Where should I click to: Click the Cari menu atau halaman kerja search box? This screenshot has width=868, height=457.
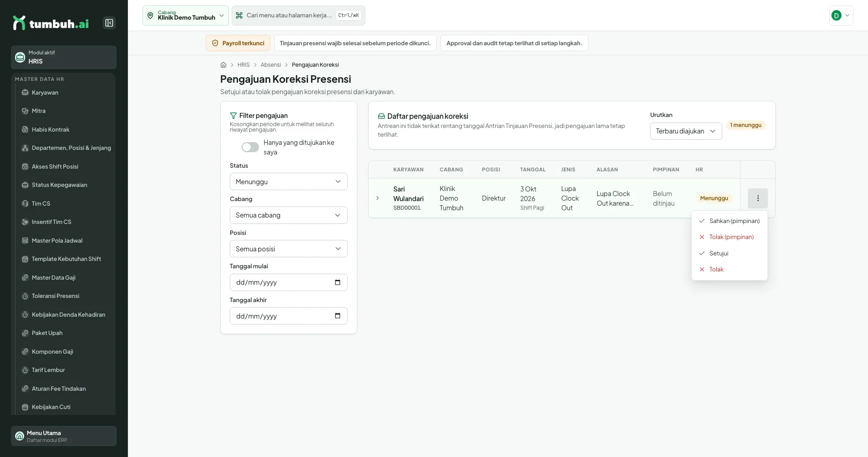(298, 16)
